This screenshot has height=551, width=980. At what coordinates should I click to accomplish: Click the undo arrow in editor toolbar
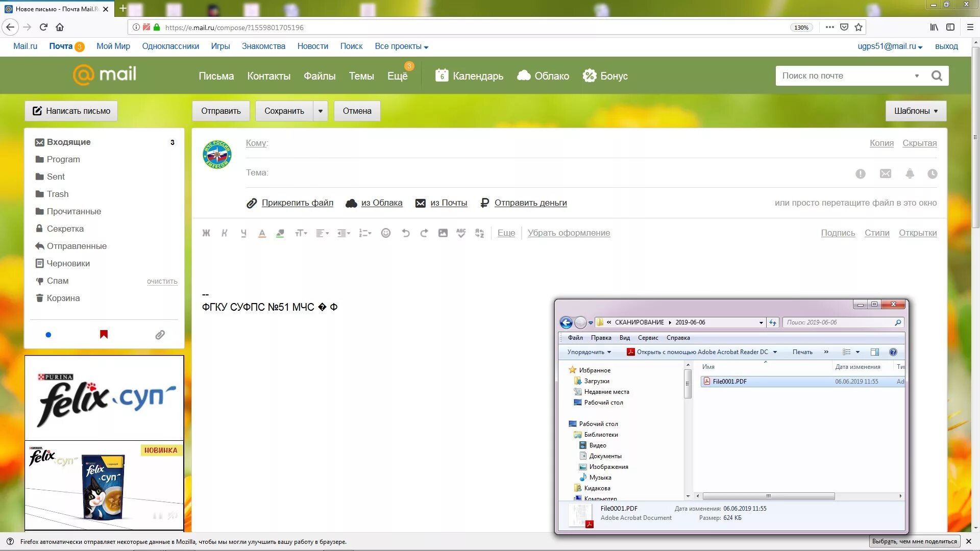click(x=406, y=233)
